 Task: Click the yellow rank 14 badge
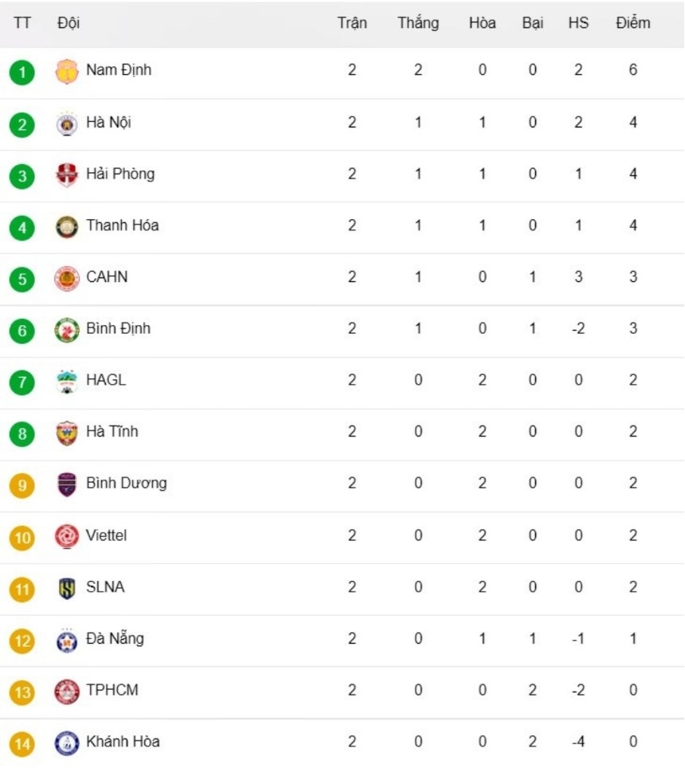[x=22, y=744]
